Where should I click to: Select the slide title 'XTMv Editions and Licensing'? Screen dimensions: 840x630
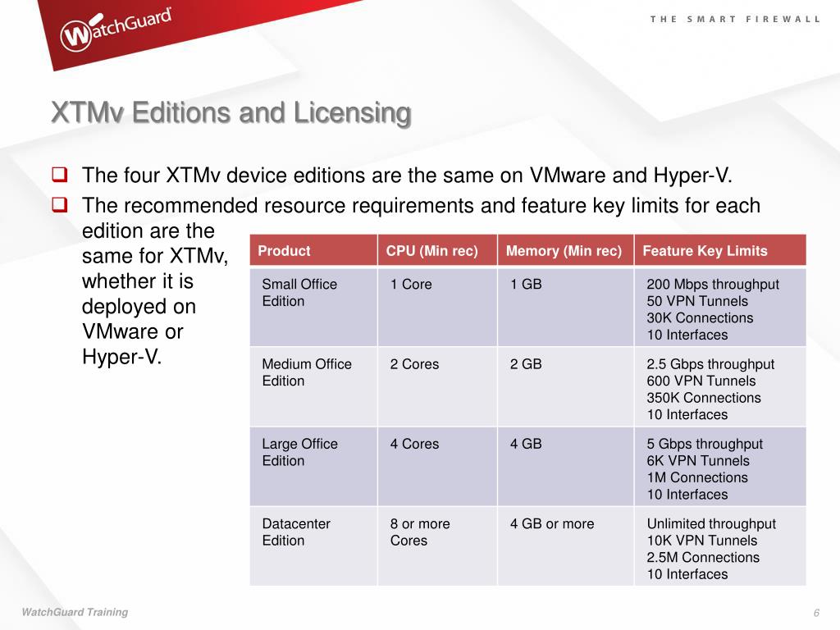231,113
